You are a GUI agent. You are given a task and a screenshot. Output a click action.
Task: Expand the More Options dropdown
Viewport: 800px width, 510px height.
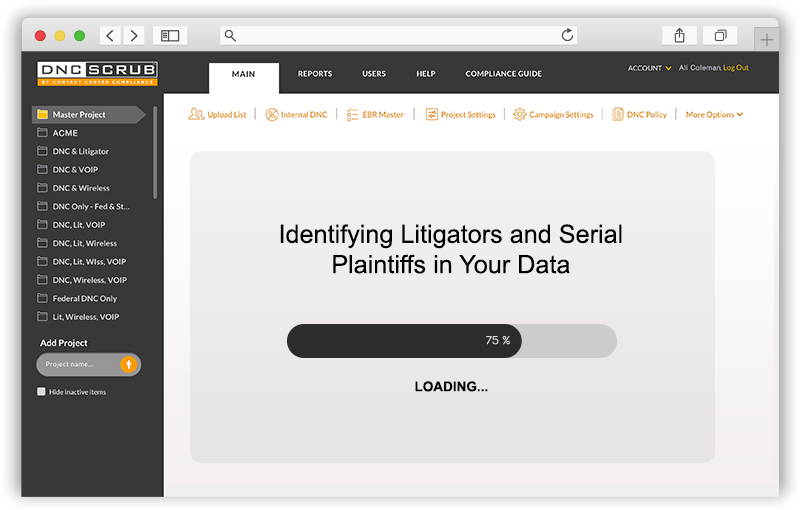(x=714, y=115)
